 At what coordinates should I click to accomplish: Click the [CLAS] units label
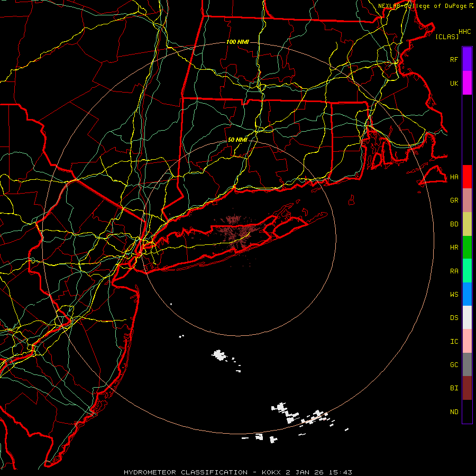coord(447,36)
